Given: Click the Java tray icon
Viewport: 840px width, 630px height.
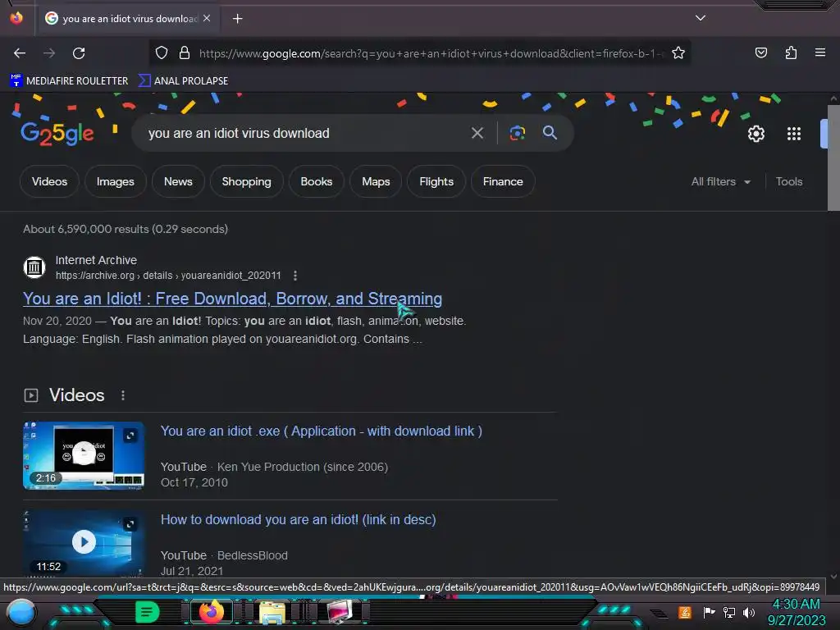Looking at the screenshot, I should 685,612.
